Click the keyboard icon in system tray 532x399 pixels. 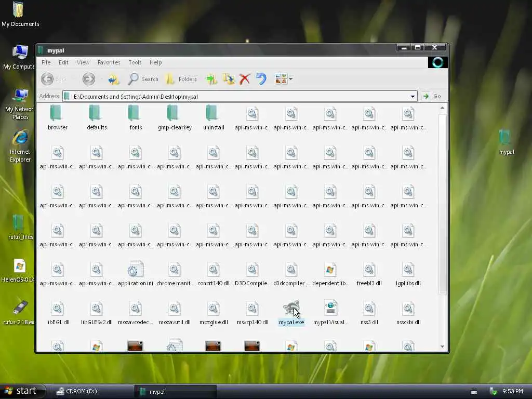[474, 392]
